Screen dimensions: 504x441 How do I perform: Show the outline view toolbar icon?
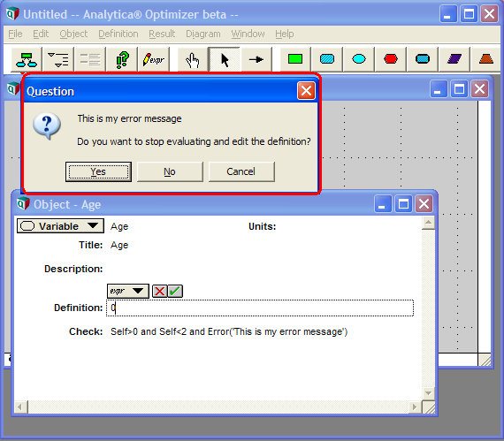point(58,59)
